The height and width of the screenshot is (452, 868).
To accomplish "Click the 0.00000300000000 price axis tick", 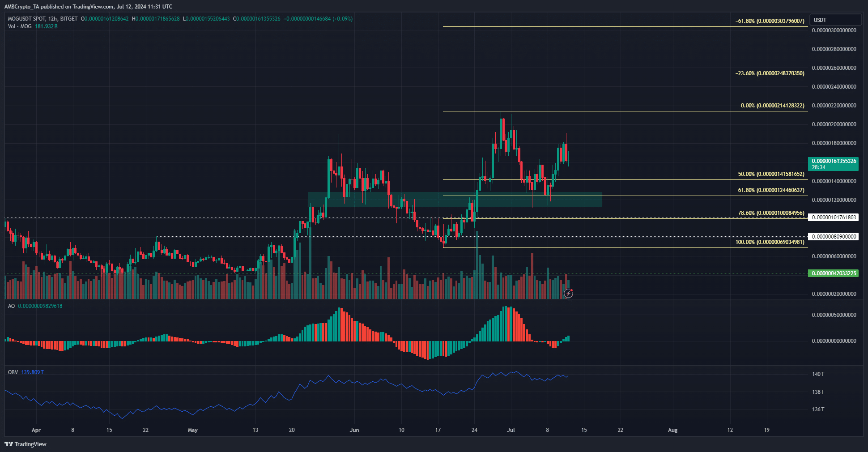I will pos(834,30).
